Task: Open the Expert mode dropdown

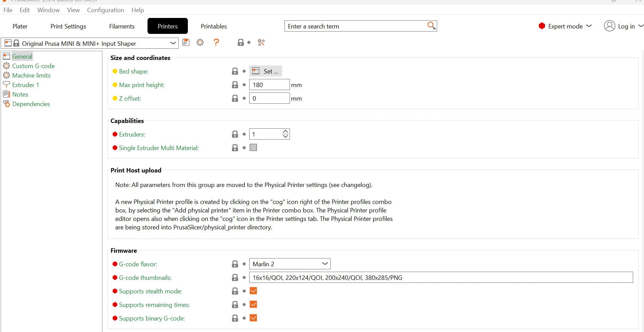Action: (x=589, y=26)
